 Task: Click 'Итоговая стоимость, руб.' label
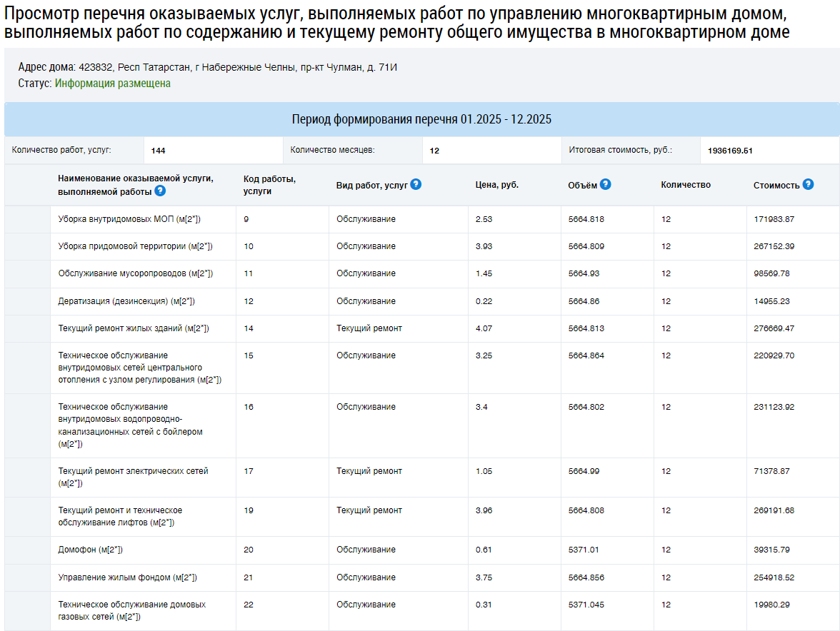(620, 150)
